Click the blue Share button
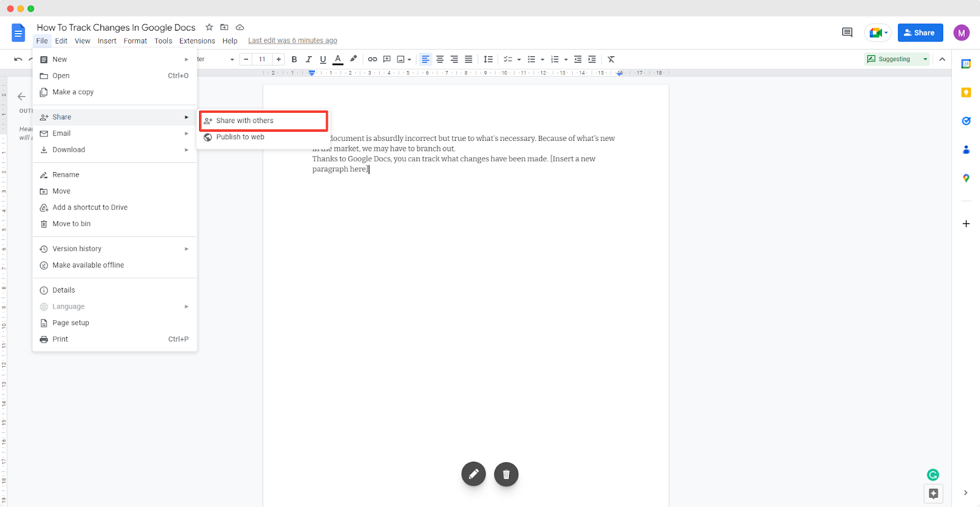The width and height of the screenshot is (980, 507). [920, 32]
